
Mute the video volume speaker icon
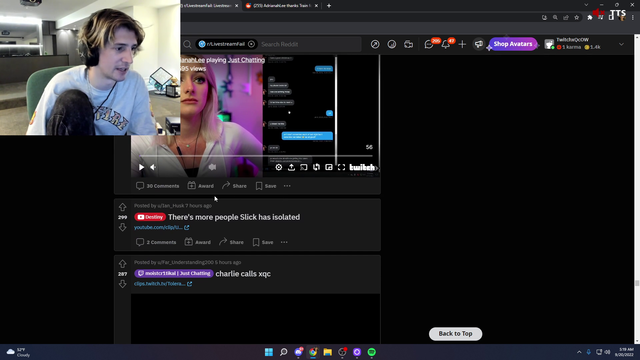(x=153, y=167)
